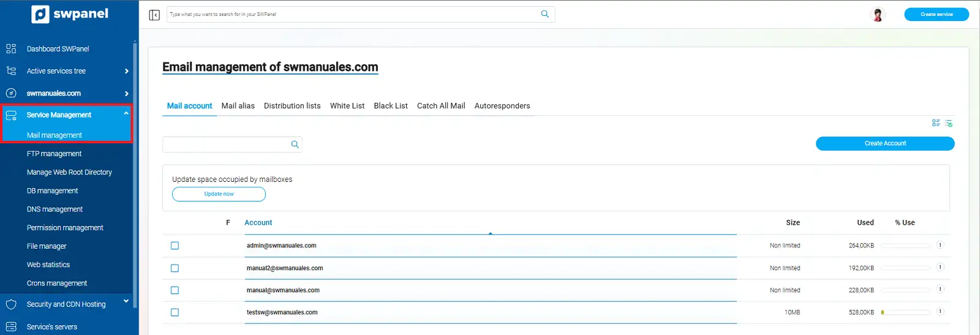The height and width of the screenshot is (335, 980).
Task: Open the Autoresponders tab
Action: 502,106
